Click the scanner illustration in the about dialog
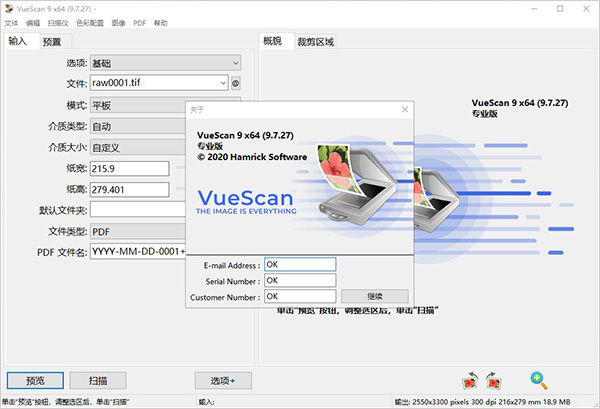 click(357, 183)
